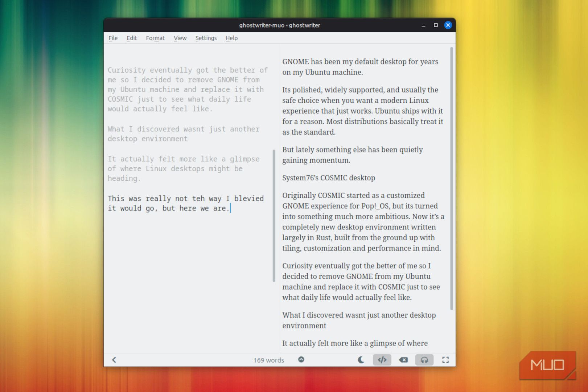This screenshot has width=588, height=392.
Task: Click preview paragraph "GNOME has been my default desktop"
Action: coord(360,67)
